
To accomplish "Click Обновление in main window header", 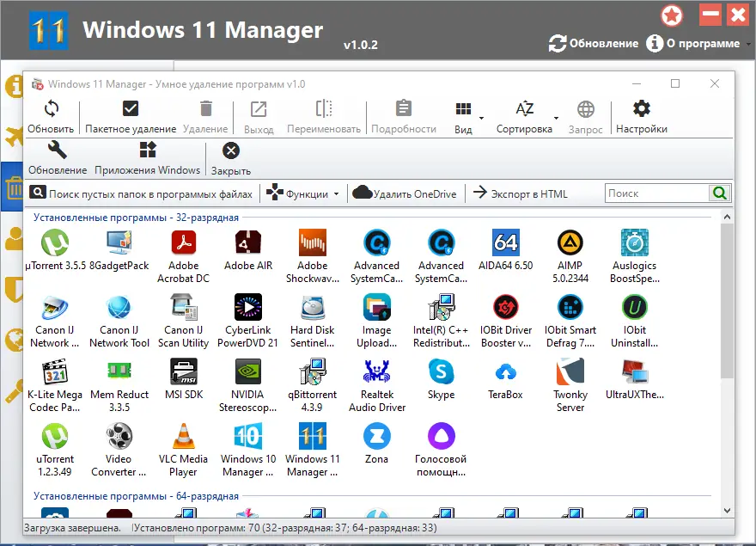I will tap(594, 44).
